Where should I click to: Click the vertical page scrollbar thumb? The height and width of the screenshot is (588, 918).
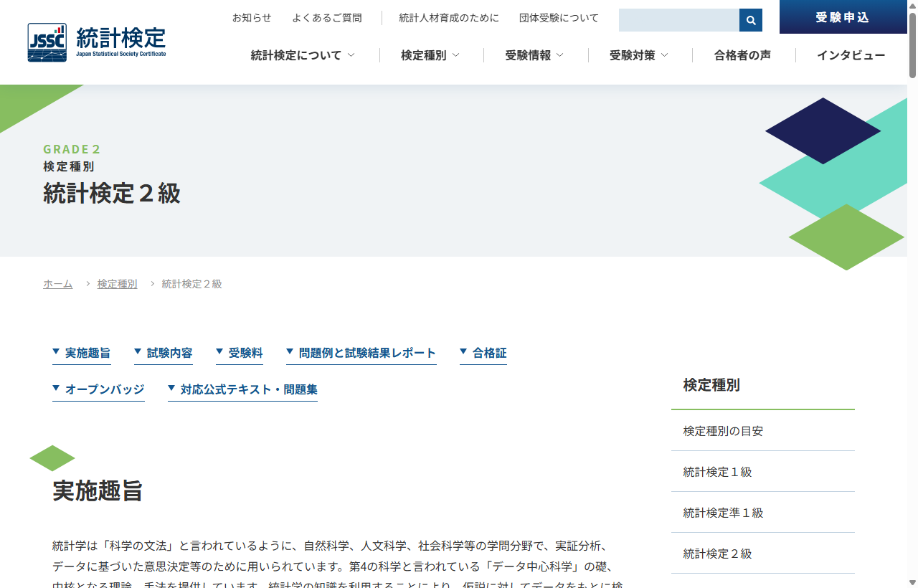pyautogui.click(x=912, y=44)
